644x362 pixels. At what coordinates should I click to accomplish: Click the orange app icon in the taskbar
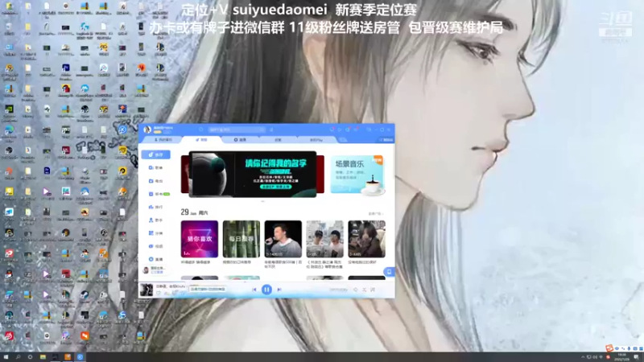68,357
